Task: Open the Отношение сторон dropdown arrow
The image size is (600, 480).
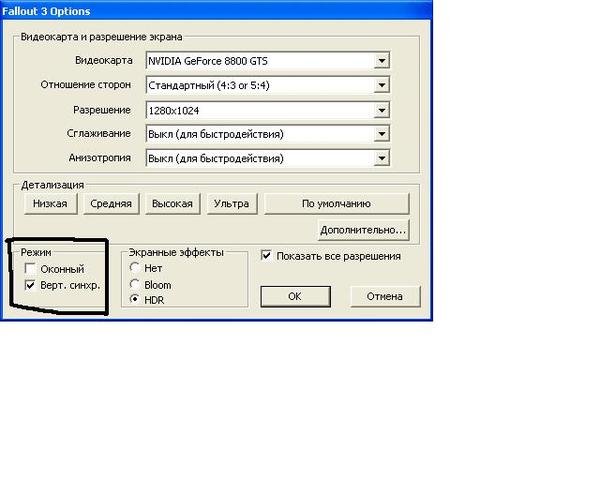Action: coord(381,85)
